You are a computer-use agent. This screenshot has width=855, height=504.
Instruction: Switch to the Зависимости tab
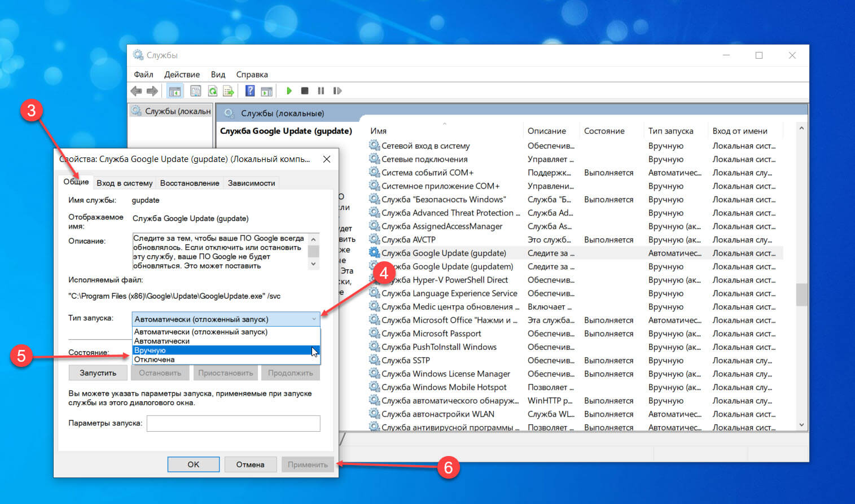(x=251, y=183)
